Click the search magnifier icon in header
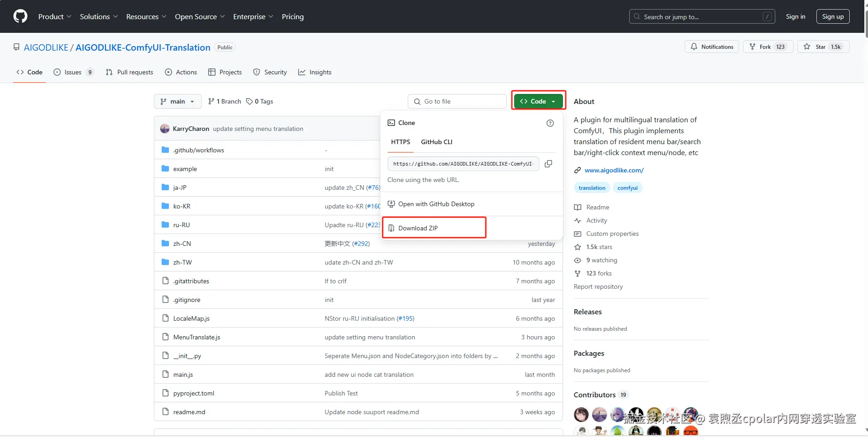Screen dimensions: 868x437 click(637, 16)
